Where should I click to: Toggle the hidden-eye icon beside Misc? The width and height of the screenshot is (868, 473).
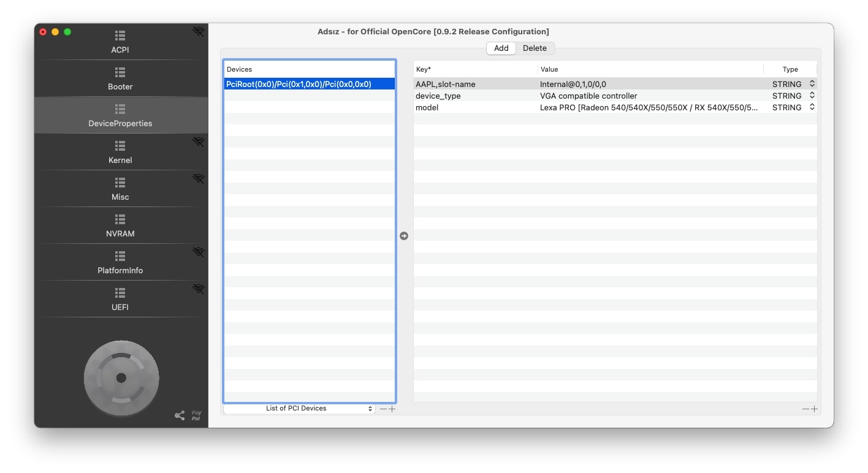click(198, 179)
